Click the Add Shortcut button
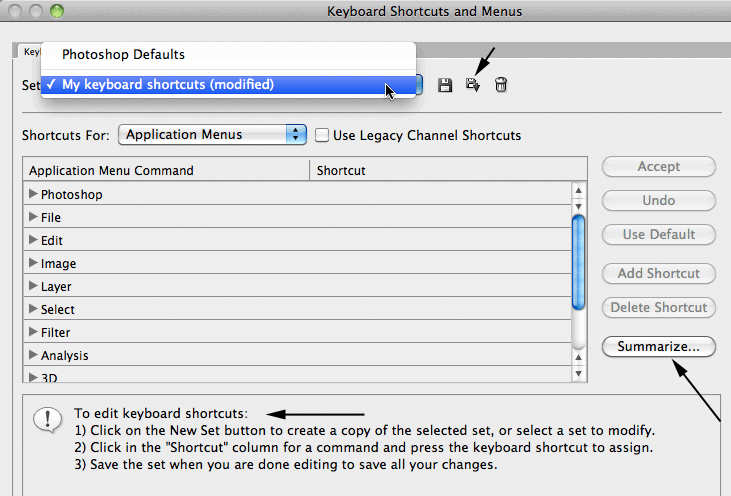 659,274
